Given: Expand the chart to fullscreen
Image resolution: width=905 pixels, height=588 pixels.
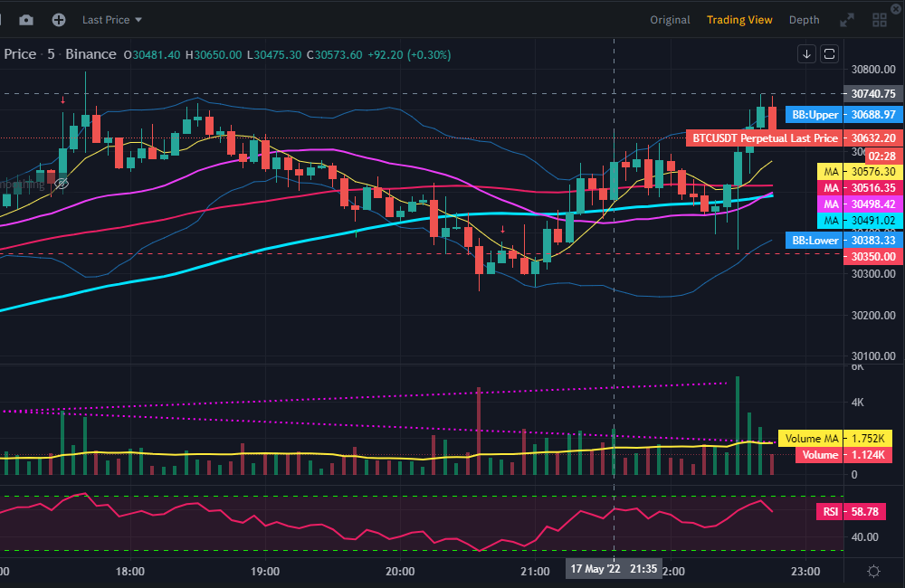Looking at the screenshot, I should [x=847, y=20].
